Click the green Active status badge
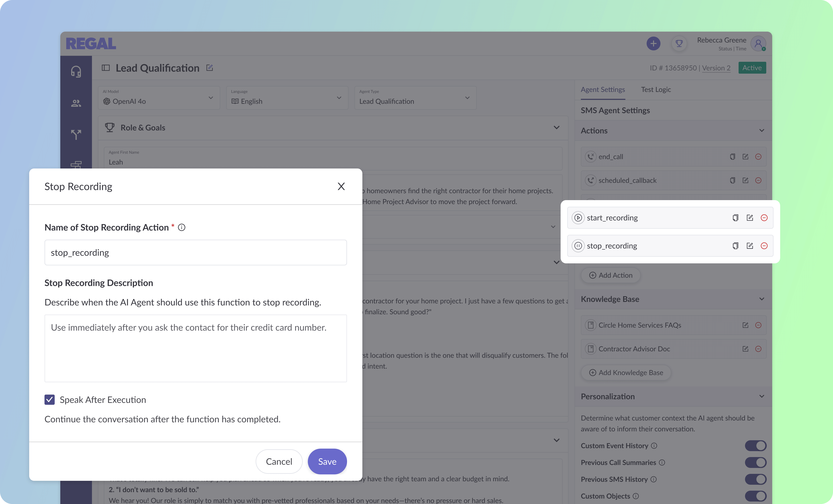The image size is (833, 504). (x=752, y=68)
